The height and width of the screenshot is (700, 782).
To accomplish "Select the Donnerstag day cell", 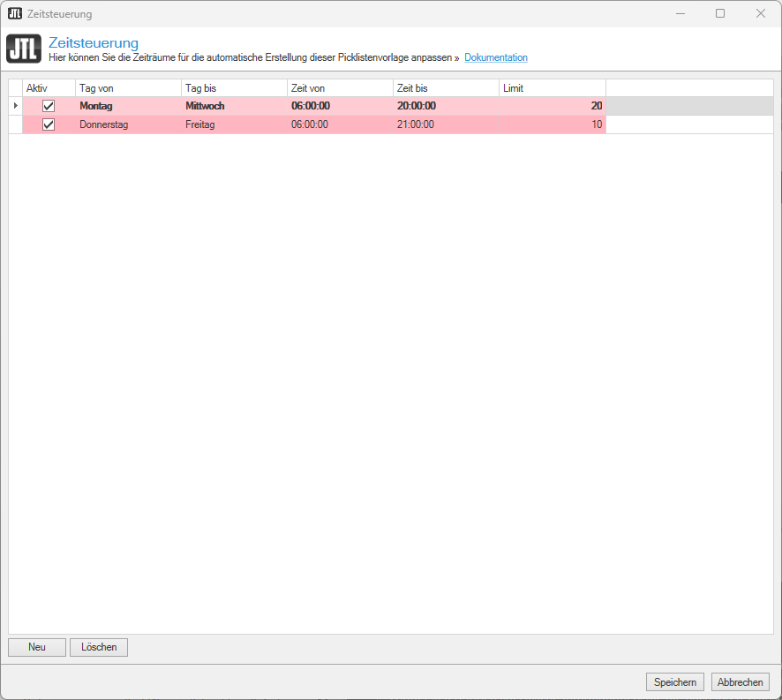I will pyautogui.click(x=128, y=124).
